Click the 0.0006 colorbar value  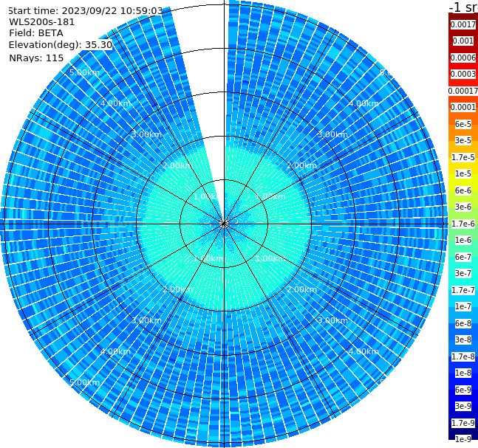click(x=463, y=58)
